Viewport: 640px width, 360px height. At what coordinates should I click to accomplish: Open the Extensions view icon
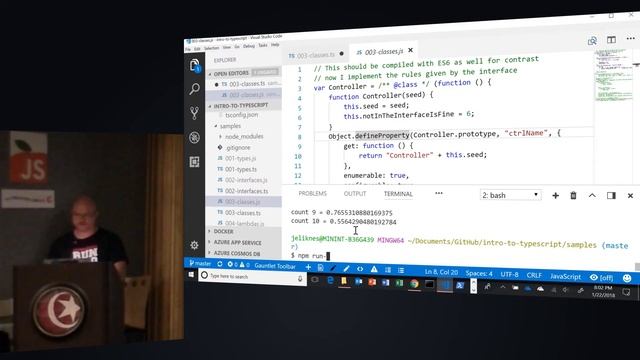[195, 162]
